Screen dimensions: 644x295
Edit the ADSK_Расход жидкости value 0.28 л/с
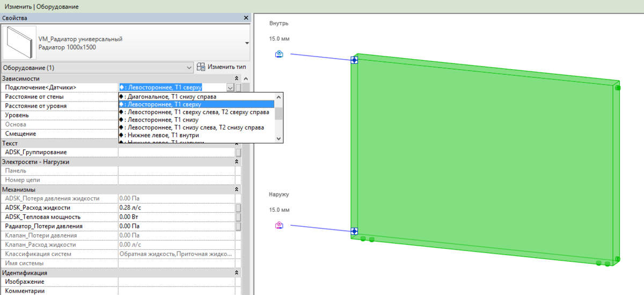click(177, 208)
